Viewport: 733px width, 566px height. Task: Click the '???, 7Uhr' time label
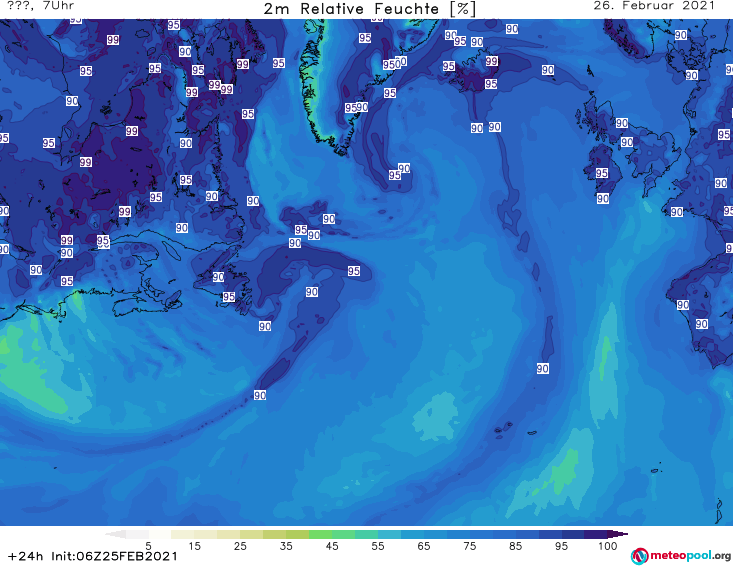pos(41,6)
